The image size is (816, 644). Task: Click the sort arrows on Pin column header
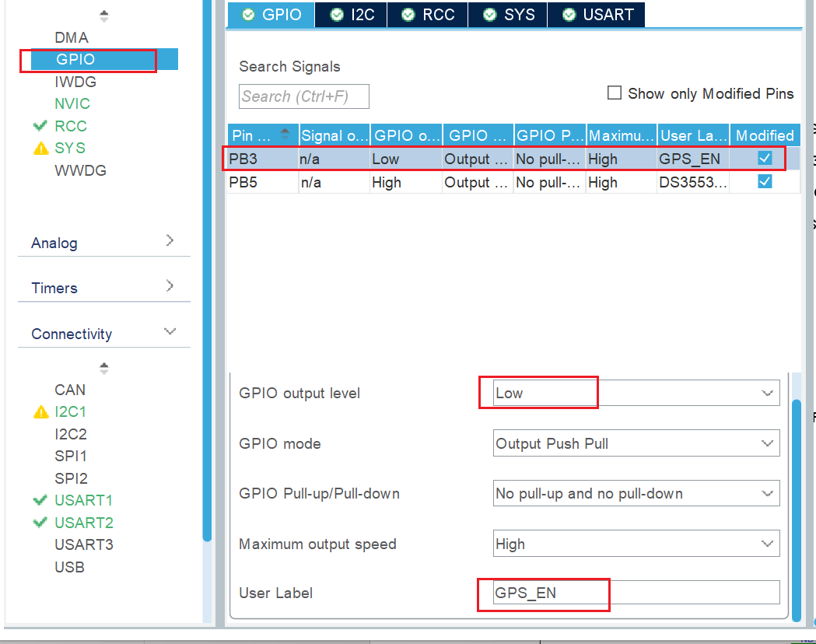(x=285, y=135)
